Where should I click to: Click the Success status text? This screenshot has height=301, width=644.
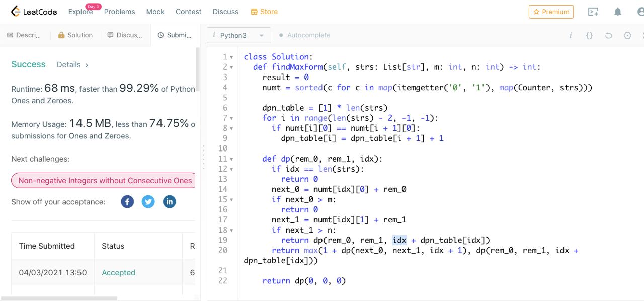pos(28,64)
